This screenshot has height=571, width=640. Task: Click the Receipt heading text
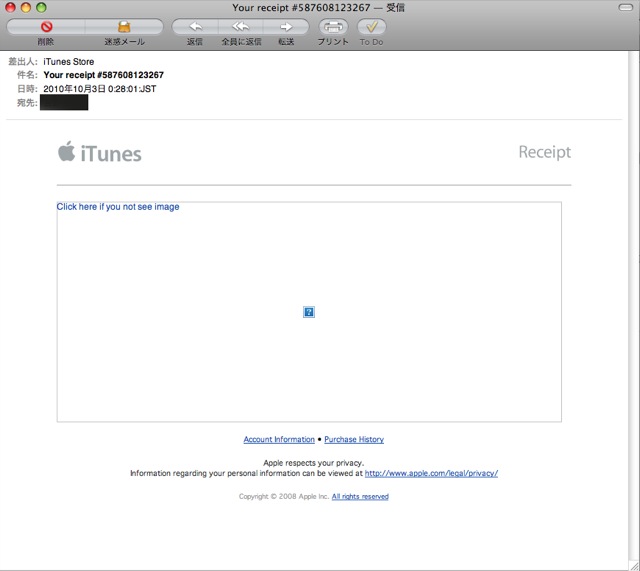(x=544, y=152)
